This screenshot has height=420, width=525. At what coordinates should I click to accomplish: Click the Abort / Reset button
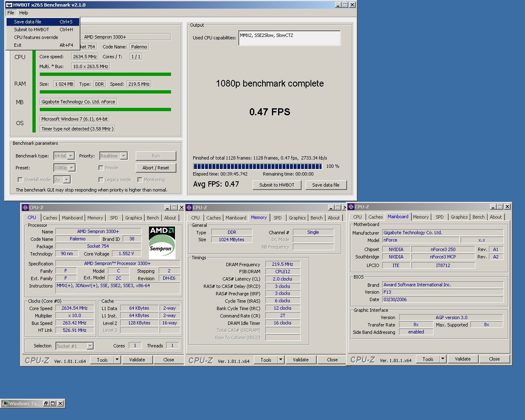click(156, 168)
